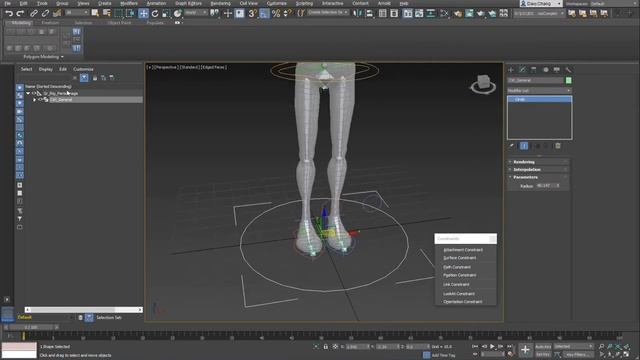Open the Edit menu
The image size is (640, 360).
click(x=24, y=3)
